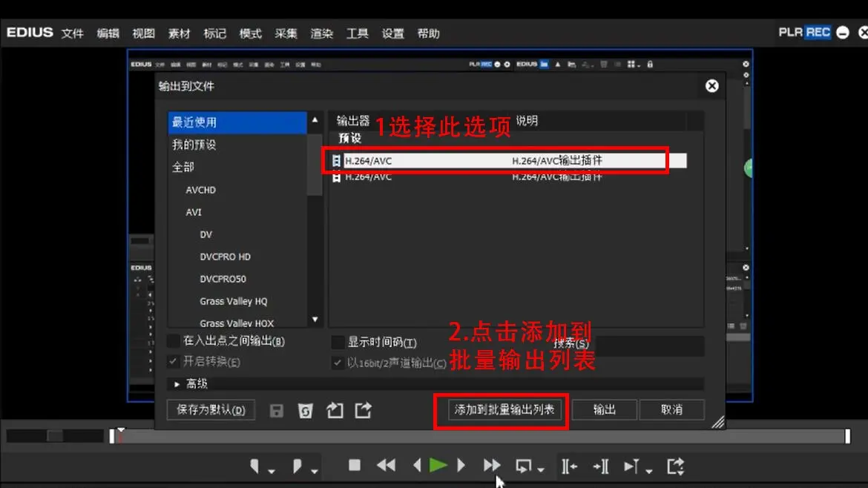Viewport: 868px width, 488px height.
Task: Click the export preset icon
Action: (x=363, y=410)
